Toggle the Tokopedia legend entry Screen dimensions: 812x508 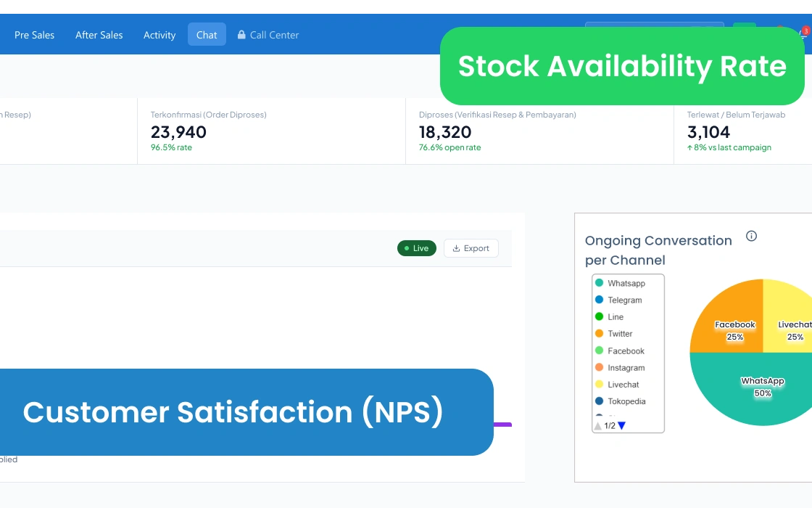point(620,401)
